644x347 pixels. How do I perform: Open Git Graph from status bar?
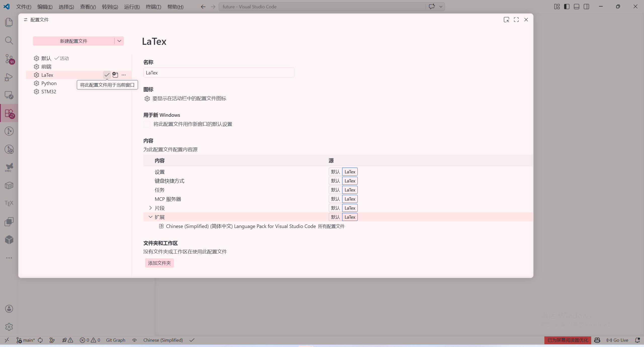coord(115,340)
